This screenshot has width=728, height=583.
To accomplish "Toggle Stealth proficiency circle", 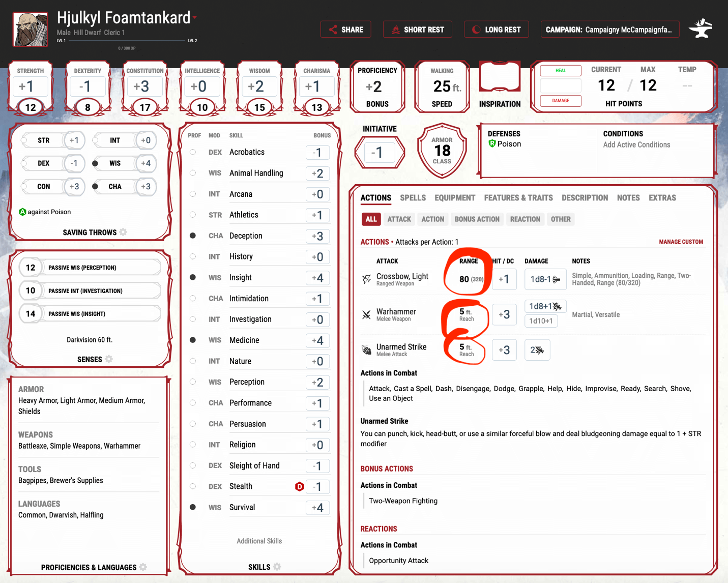I will coord(193,486).
